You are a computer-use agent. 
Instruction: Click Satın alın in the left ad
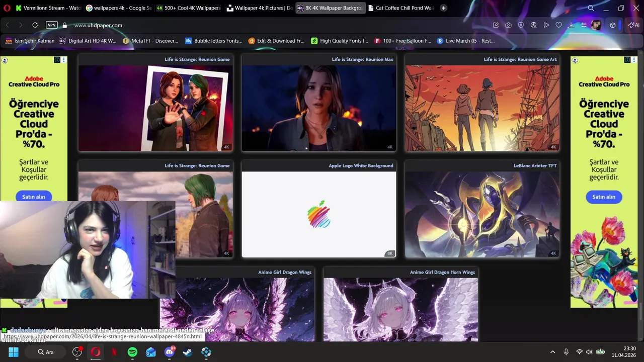click(33, 197)
